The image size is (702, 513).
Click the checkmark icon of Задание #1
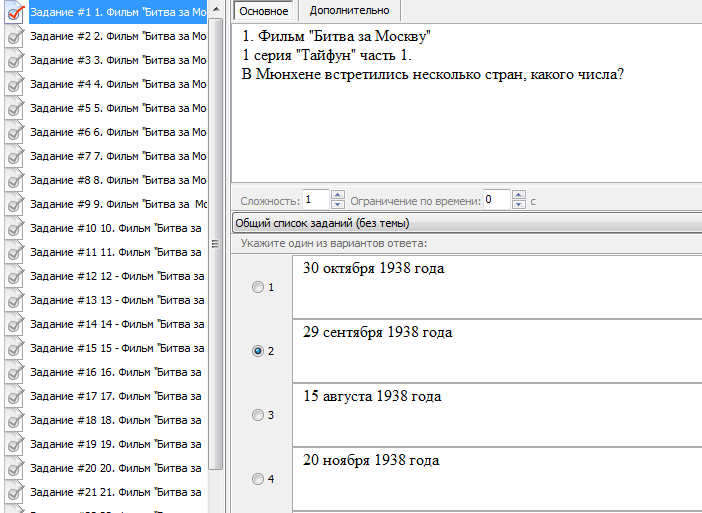point(14,12)
